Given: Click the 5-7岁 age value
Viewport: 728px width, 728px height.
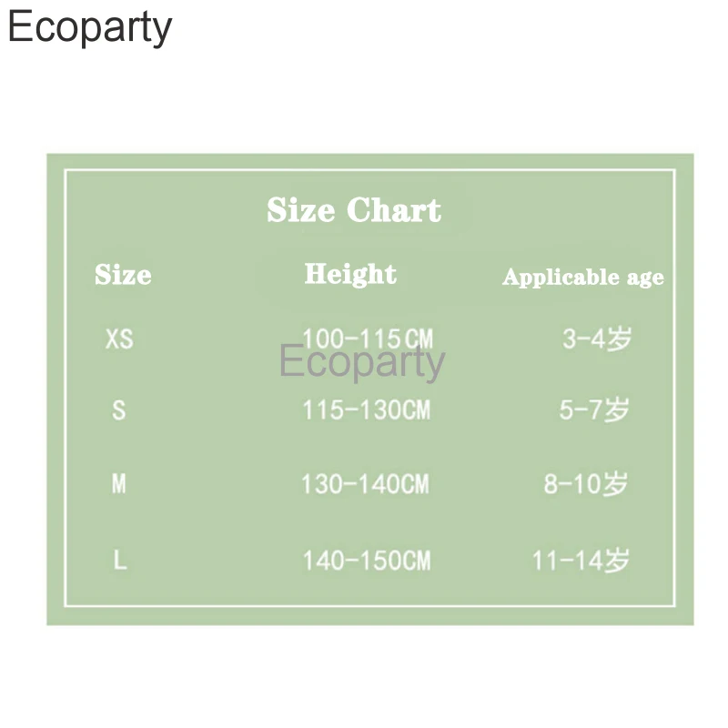Looking at the screenshot, I should [594, 410].
